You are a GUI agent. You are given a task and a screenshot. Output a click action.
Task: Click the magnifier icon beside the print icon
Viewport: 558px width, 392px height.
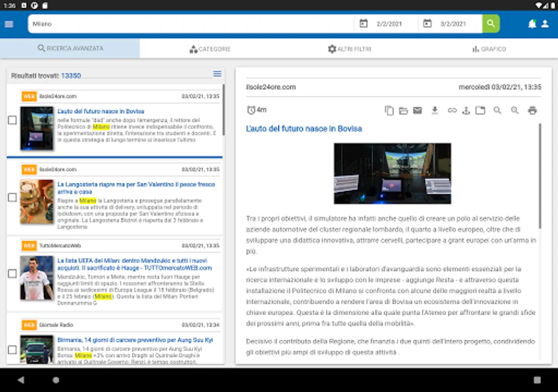pyautogui.click(x=515, y=111)
